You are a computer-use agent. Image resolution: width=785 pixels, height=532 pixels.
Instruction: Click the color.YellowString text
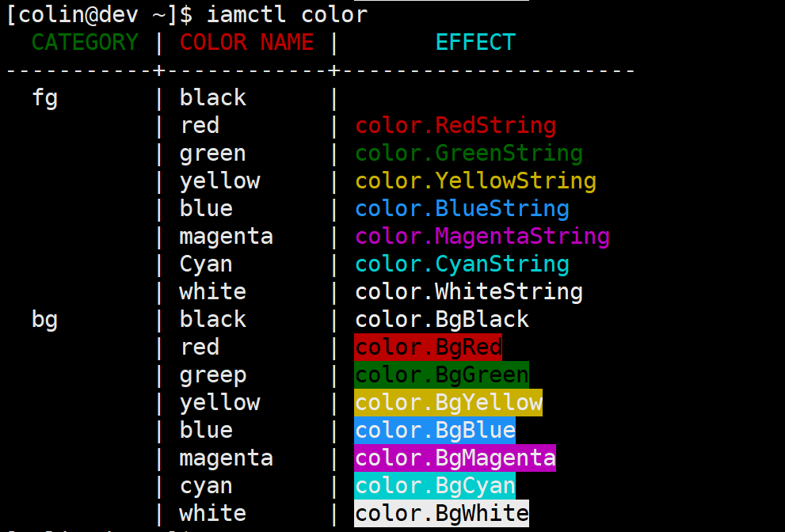475,181
